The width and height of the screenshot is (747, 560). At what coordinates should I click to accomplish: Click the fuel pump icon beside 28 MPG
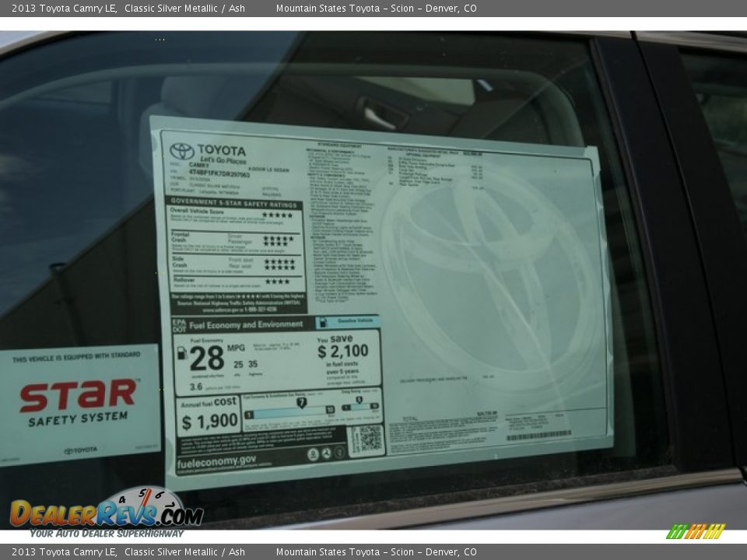pyautogui.click(x=182, y=353)
